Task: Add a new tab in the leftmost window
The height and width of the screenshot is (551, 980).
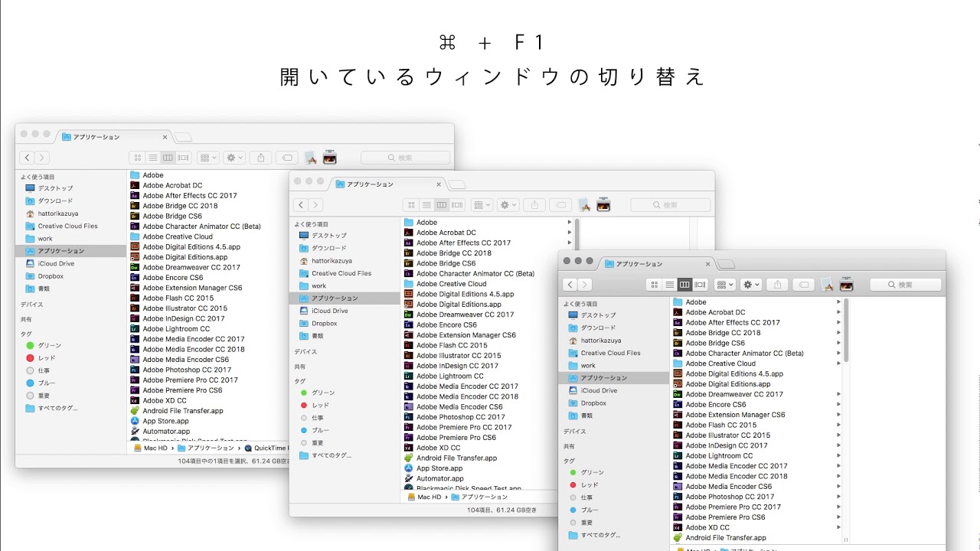Action: click(183, 137)
